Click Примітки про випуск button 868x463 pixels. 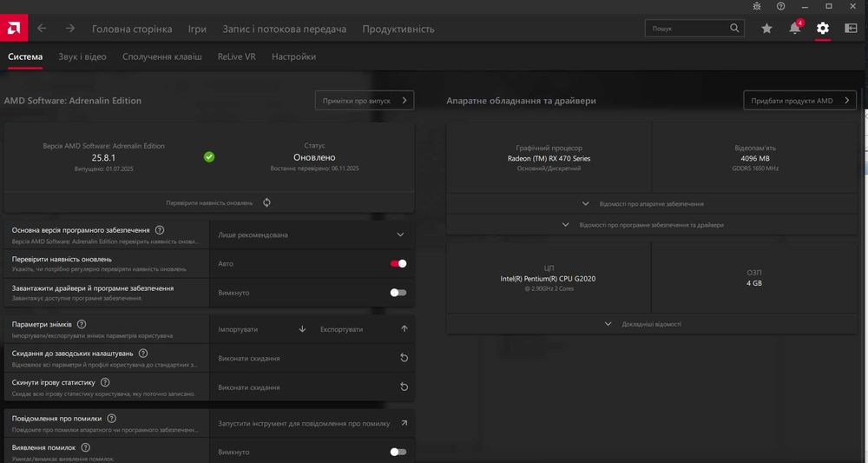365,100
